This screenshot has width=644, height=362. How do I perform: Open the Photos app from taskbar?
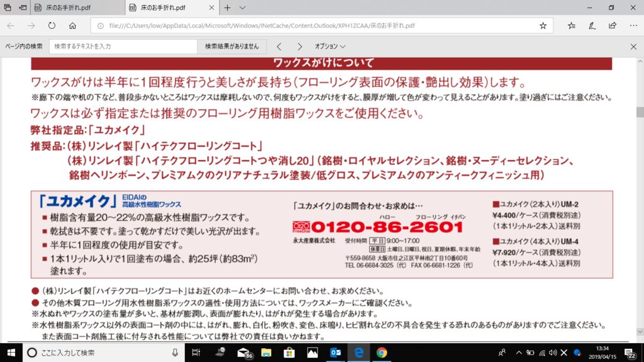click(312, 353)
